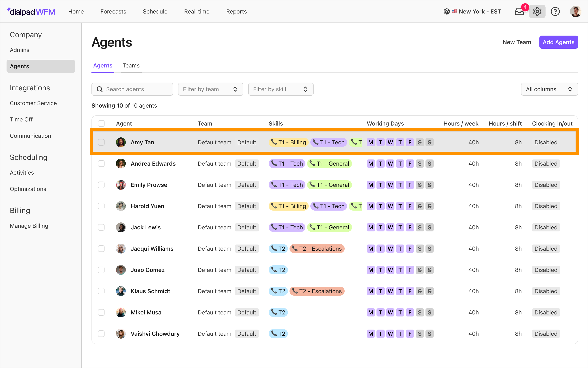Click Joao Gomez's avatar
This screenshot has height=368, width=588.
pyautogui.click(x=121, y=270)
